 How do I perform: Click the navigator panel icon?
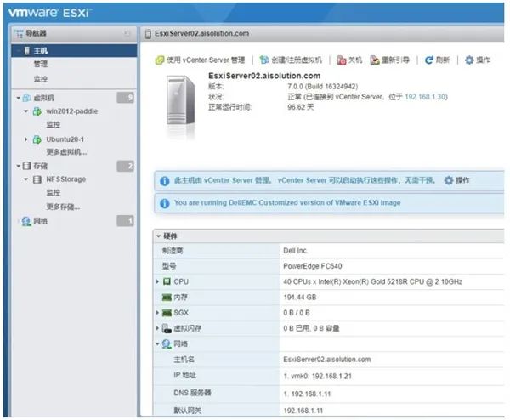click(x=19, y=33)
